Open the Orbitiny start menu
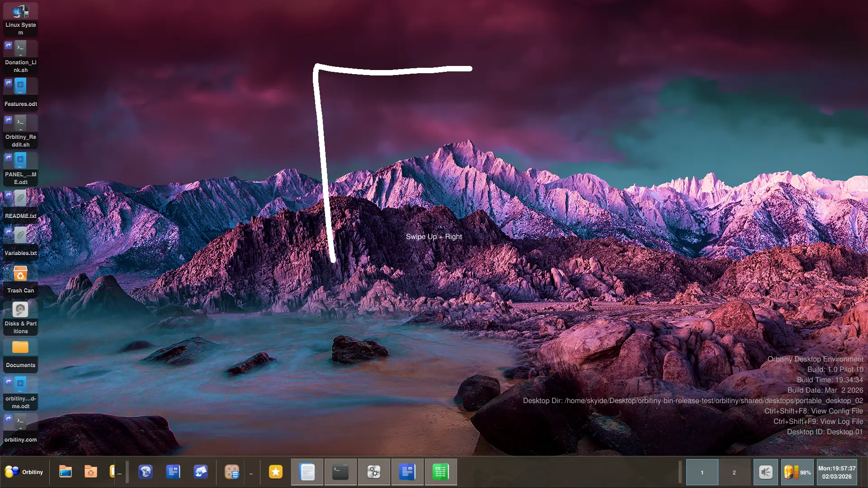 click(x=24, y=472)
